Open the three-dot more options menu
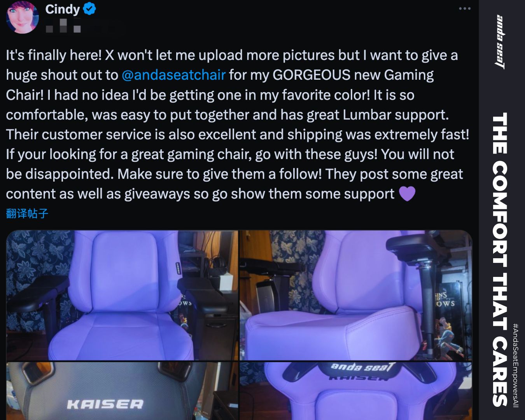The width and height of the screenshot is (525, 420). tap(465, 9)
